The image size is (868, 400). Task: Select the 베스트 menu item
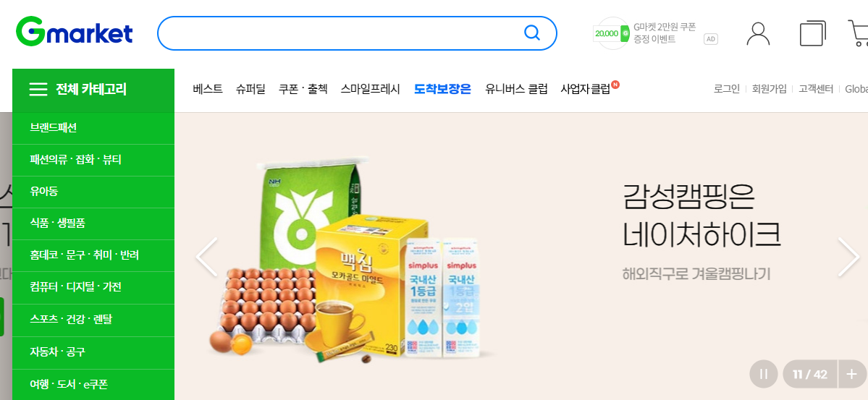click(208, 89)
